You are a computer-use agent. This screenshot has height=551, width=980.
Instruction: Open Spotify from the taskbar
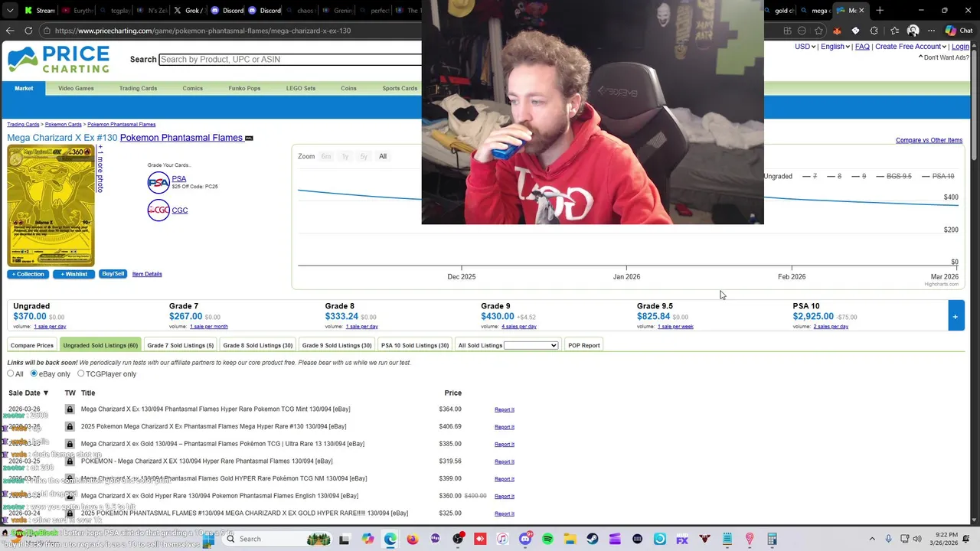click(547, 539)
